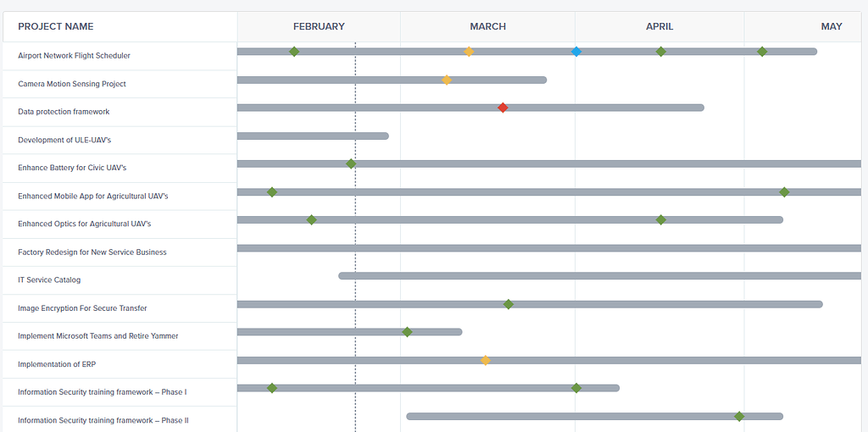Click green milestone on Implement Microsoft Teams and Retire Yammer
Image resolution: width=868 pixels, height=432 pixels.
coord(407,332)
